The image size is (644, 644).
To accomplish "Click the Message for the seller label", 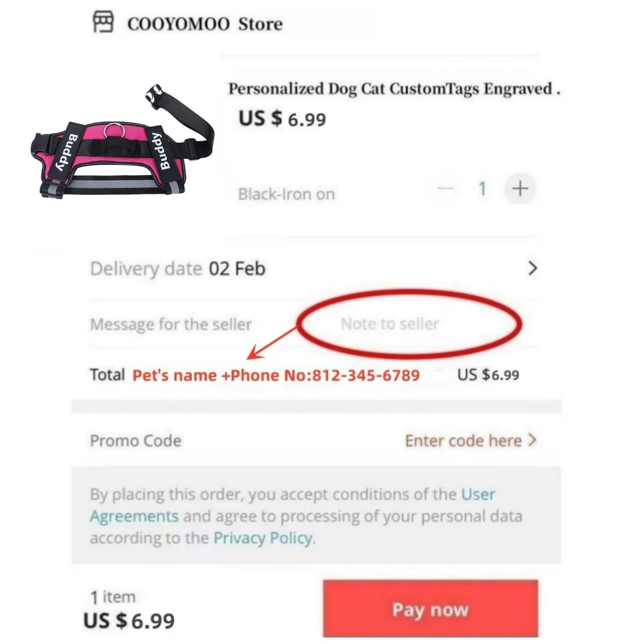I will pos(171,324).
